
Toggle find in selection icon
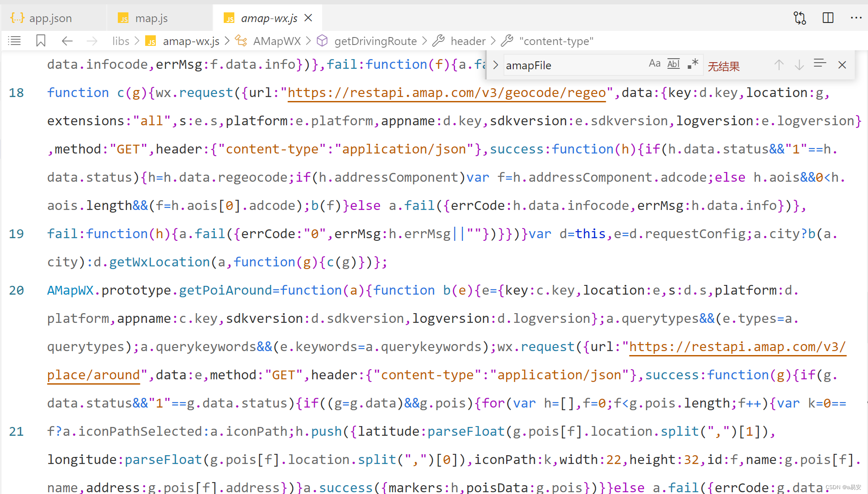[819, 64]
